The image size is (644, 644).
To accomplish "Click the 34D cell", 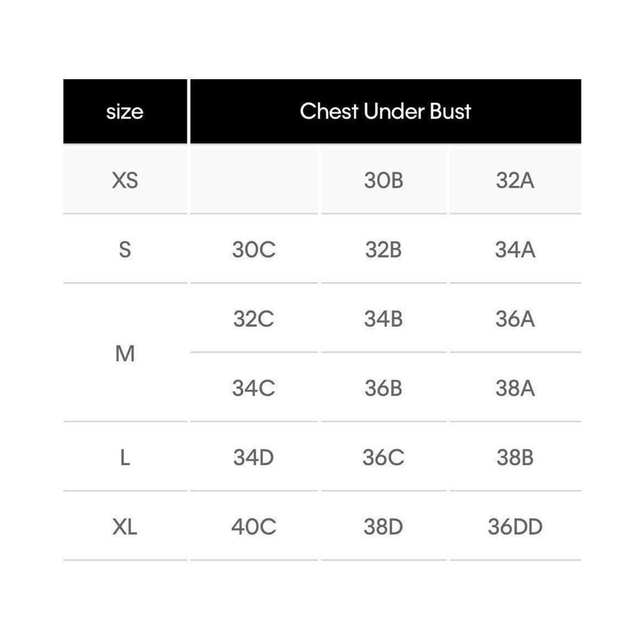I will (254, 458).
